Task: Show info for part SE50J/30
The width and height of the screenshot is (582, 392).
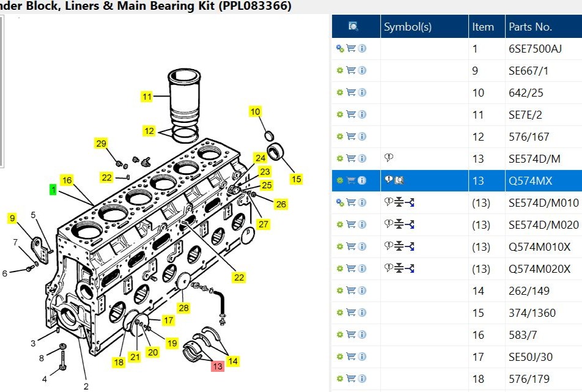Action: 362,357
